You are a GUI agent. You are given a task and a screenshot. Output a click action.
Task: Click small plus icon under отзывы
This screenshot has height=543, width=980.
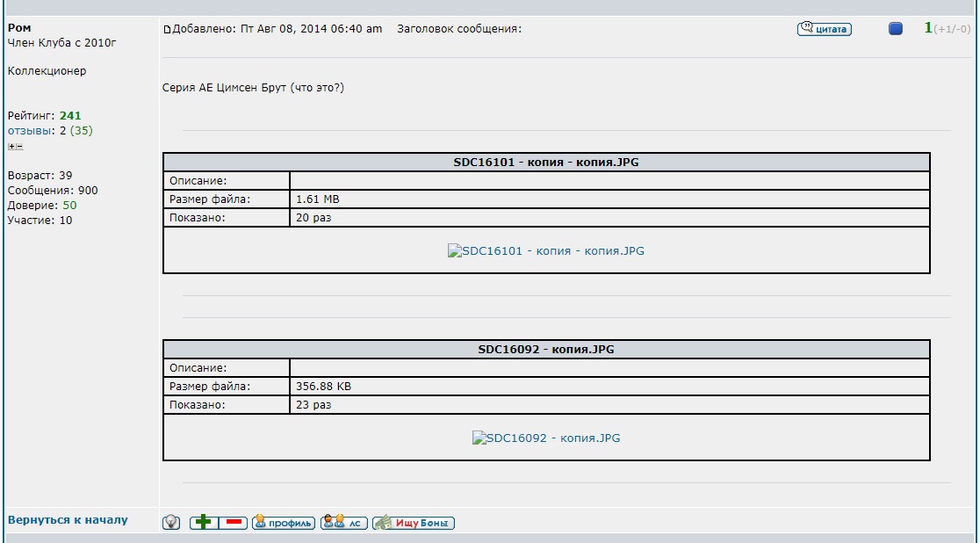pyautogui.click(x=11, y=147)
